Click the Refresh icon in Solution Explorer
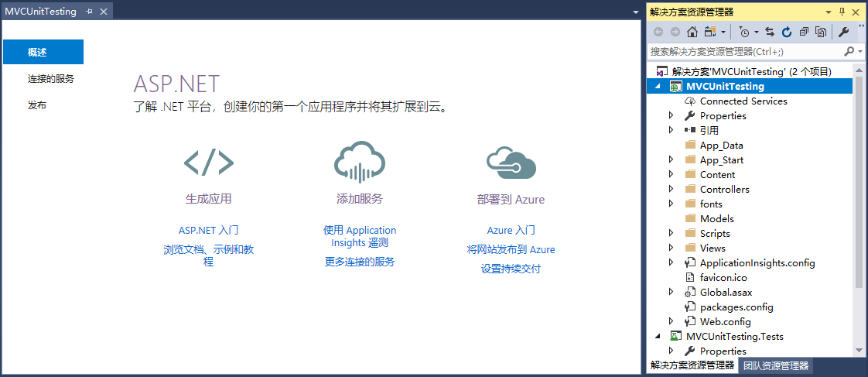Screen dimensions: 868x377 [x=787, y=32]
